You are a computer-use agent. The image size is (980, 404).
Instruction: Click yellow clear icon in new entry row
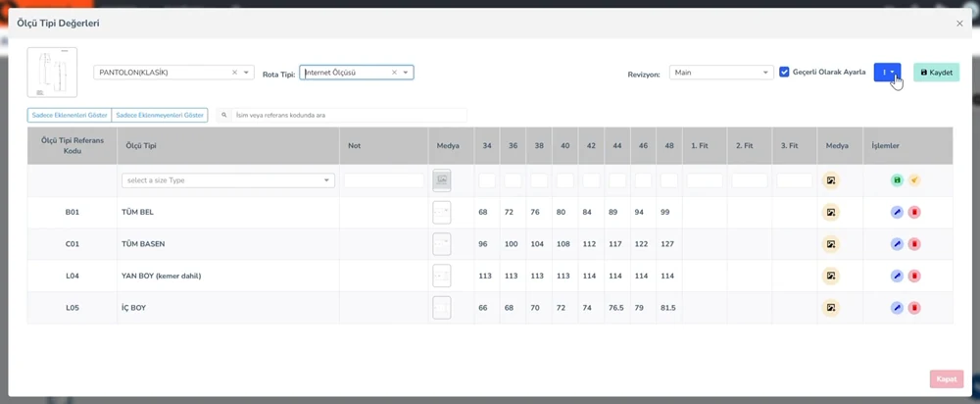pos(914,180)
